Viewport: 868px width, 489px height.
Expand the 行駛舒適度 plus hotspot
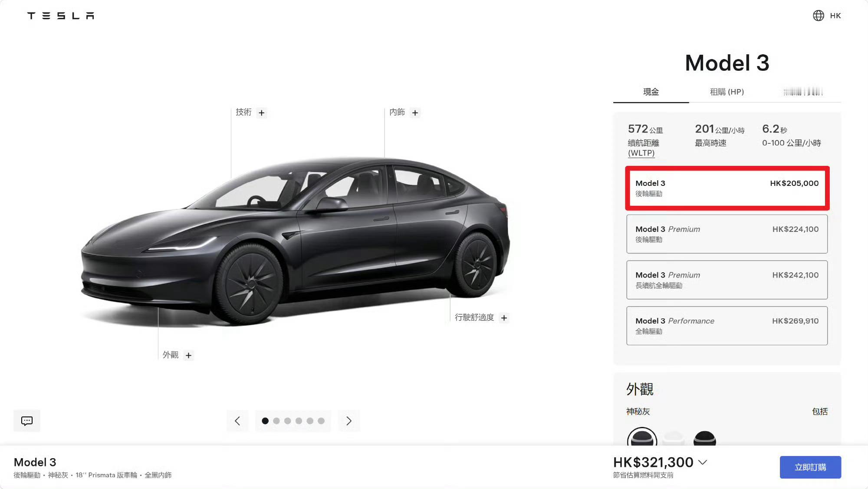504,318
